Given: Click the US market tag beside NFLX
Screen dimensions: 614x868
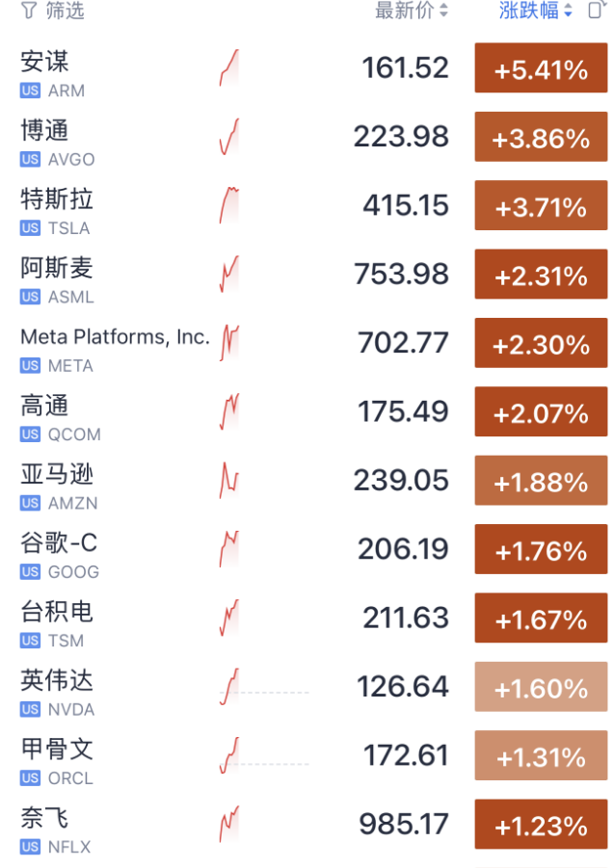Looking at the screenshot, I should coord(30,847).
